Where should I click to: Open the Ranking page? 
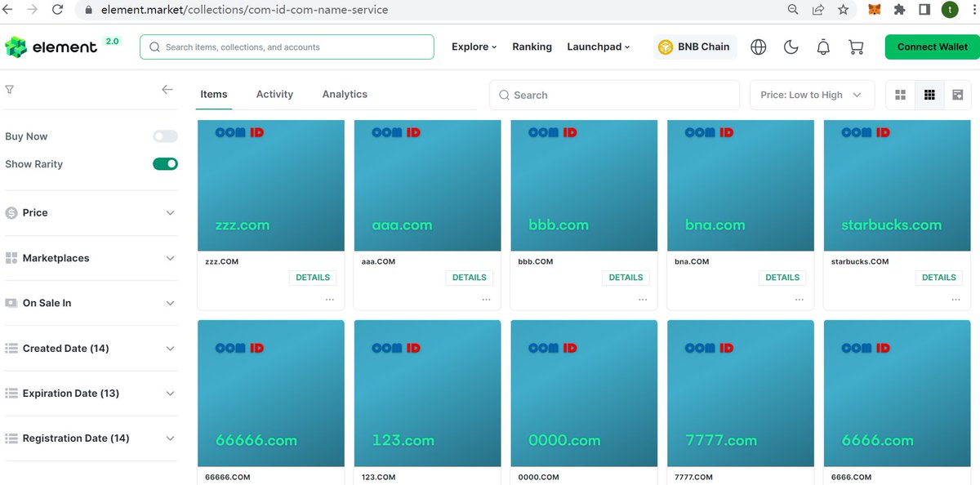[x=532, y=47]
